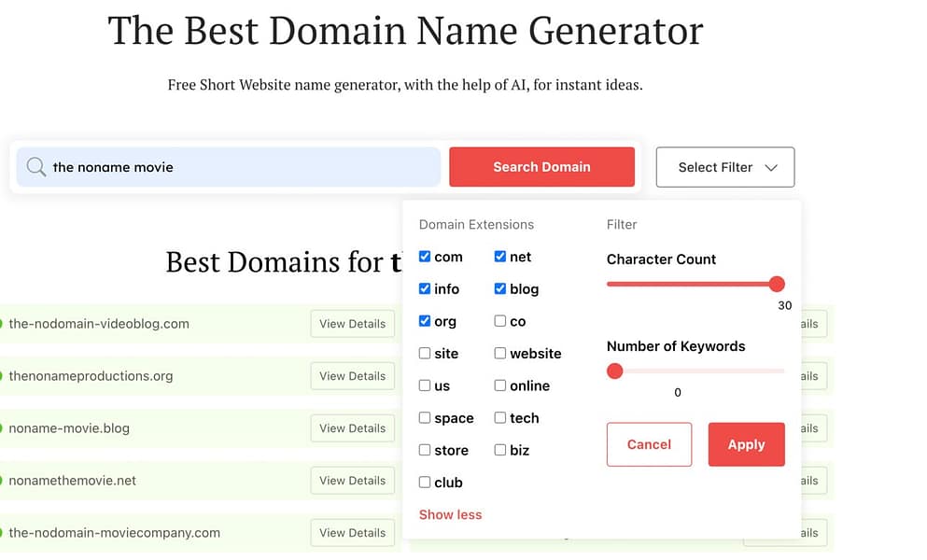Enable the website extension checkbox
Viewport: 927px width, 560px height.
point(500,354)
